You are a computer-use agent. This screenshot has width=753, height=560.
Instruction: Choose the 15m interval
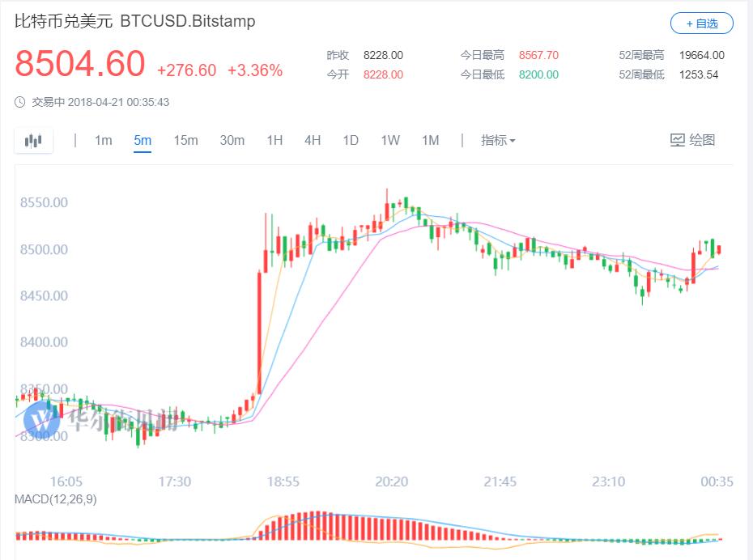pyautogui.click(x=185, y=141)
